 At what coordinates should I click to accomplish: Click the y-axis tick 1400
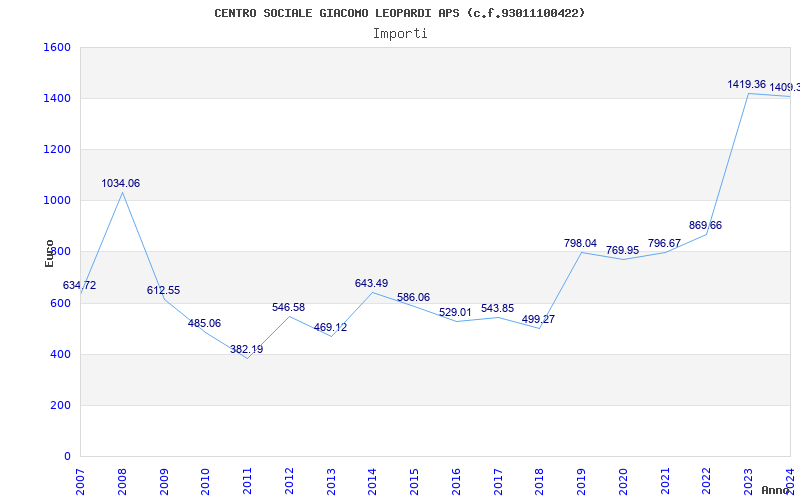pos(57,98)
